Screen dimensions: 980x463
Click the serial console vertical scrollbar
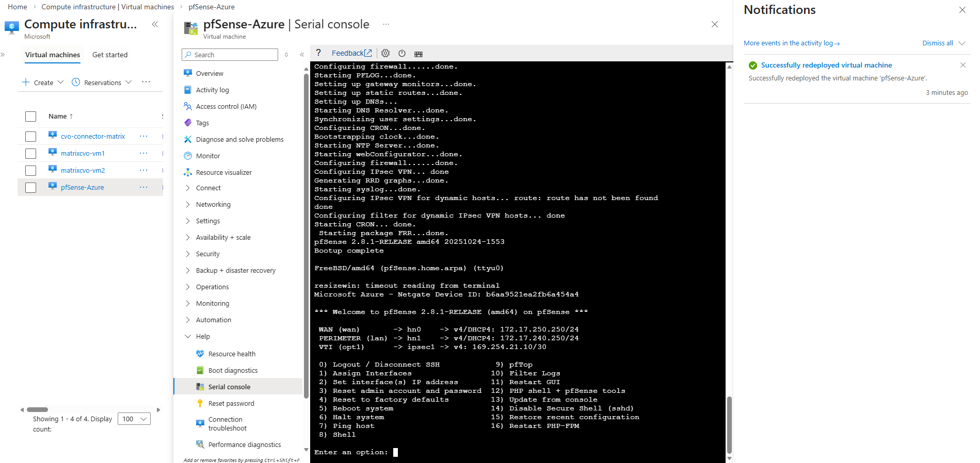pyautogui.click(x=729, y=425)
